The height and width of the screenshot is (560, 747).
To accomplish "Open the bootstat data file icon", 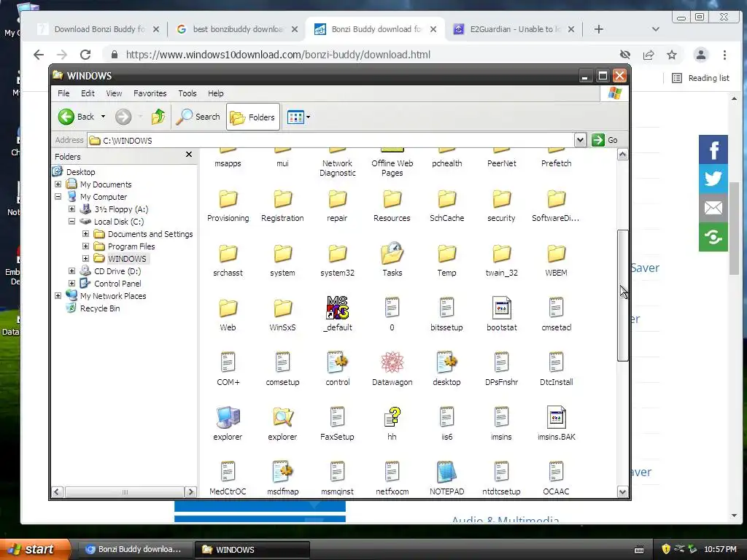I will click(501, 308).
